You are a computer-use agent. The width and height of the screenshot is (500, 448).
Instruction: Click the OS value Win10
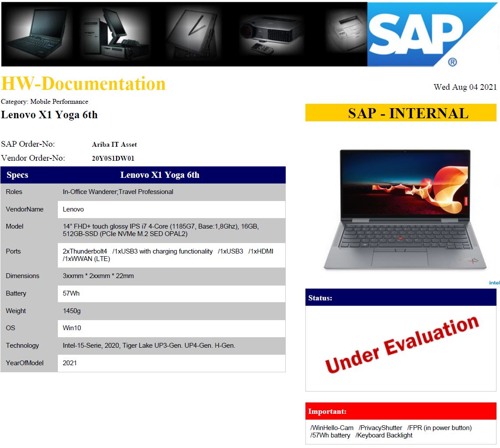72,328
